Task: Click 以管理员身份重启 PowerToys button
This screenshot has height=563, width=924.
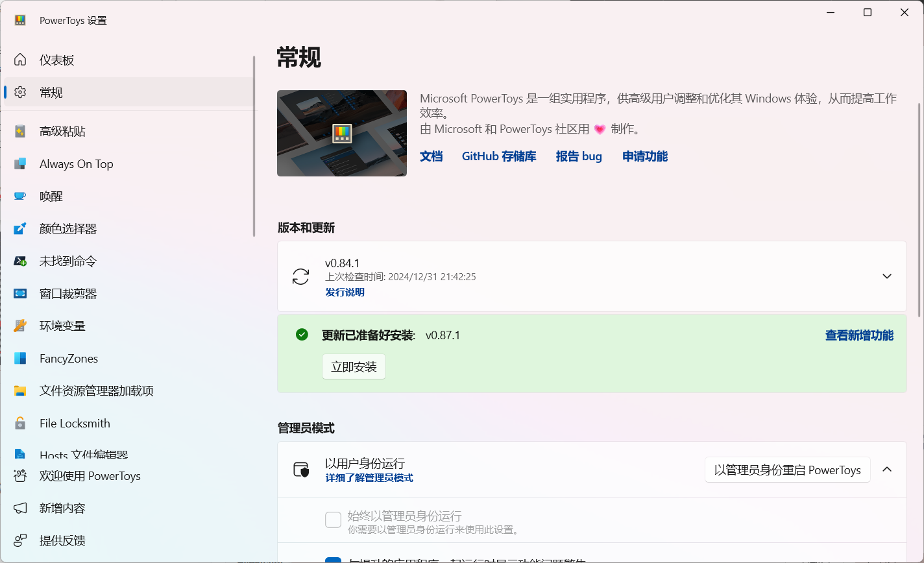Action: pos(787,470)
